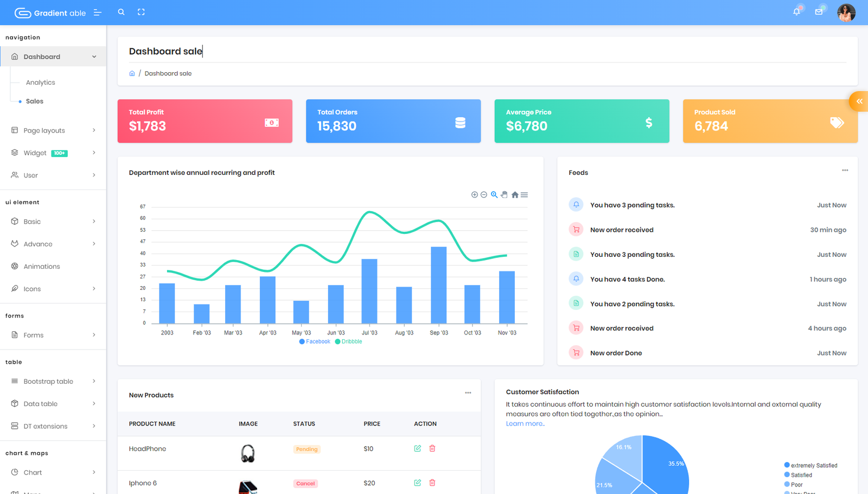Expand the Data table menu item

click(x=53, y=404)
